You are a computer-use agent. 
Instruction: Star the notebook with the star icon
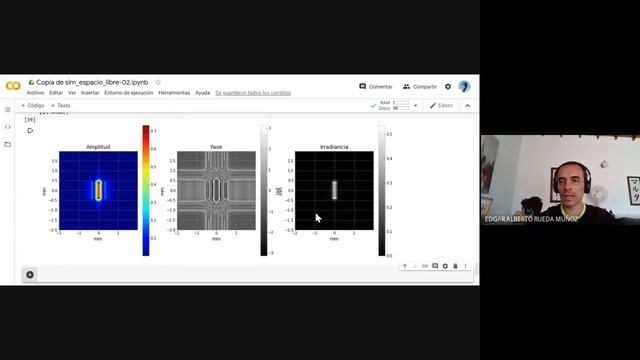[x=158, y=82]
